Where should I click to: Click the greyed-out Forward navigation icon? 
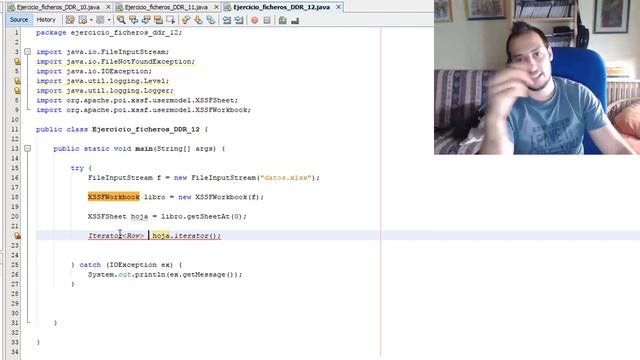[x=100, y=20]
